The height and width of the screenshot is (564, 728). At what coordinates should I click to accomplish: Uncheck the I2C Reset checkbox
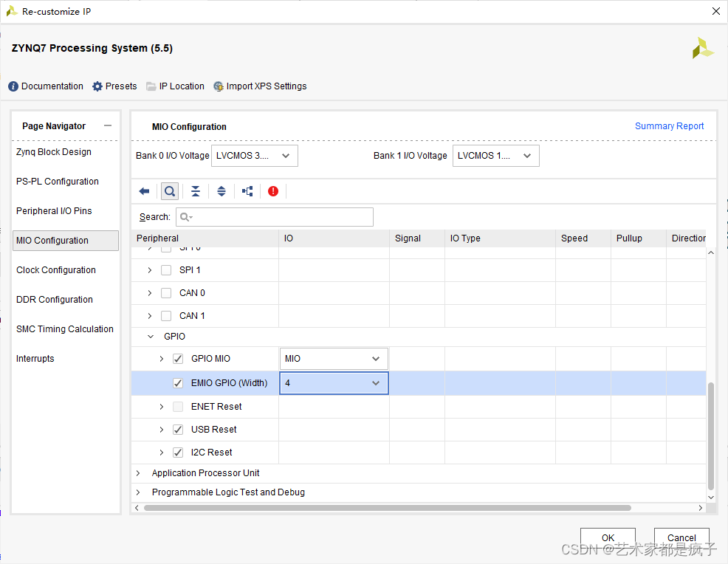pos(178,453)
